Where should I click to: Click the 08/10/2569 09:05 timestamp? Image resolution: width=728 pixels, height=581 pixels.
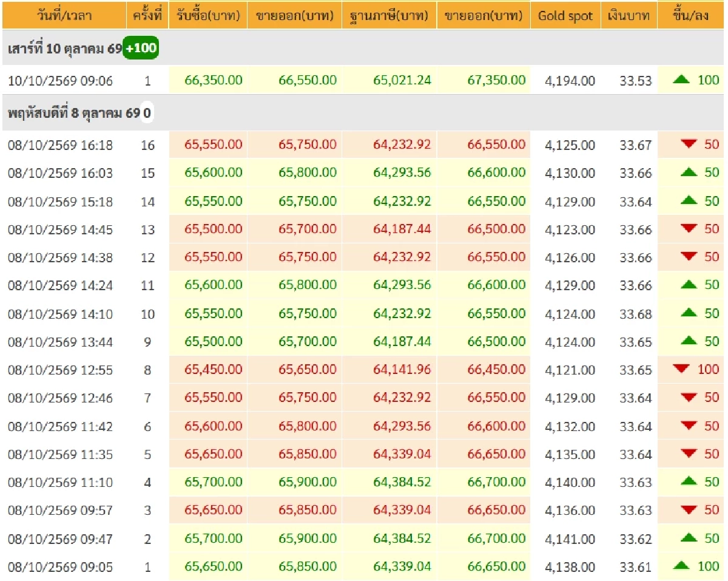[60, 567]
